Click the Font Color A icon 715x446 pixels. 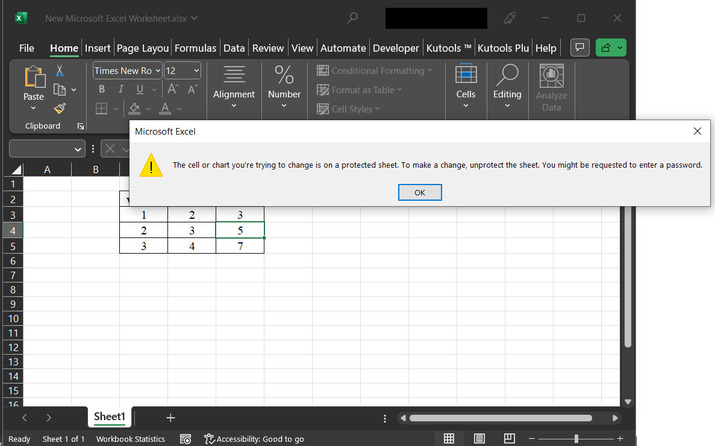click(165, 109)
